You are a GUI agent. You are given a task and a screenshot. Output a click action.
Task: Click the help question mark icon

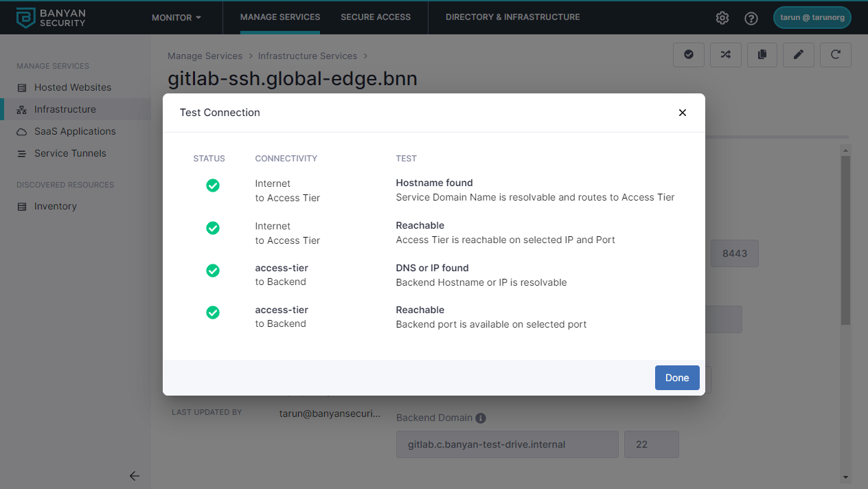click(x=751, y=18)
